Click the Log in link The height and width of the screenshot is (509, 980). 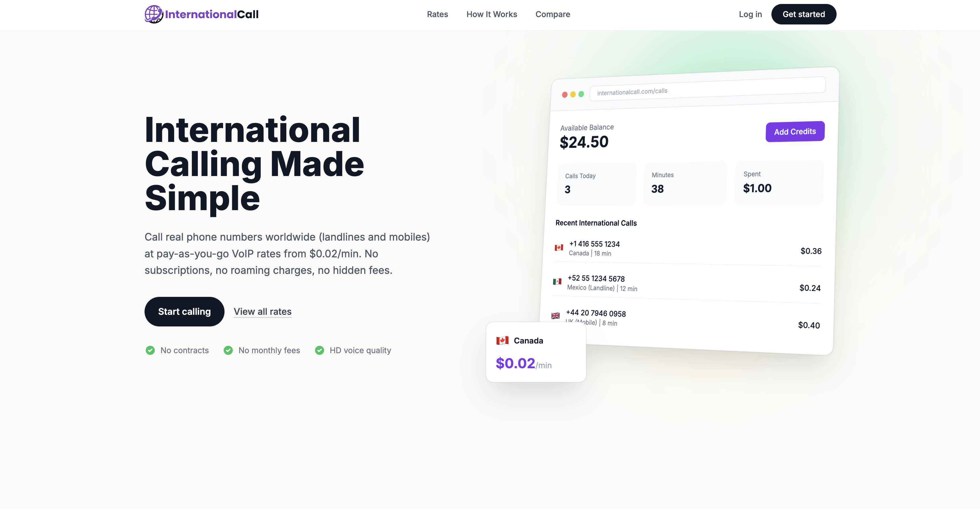pyautogui.click(x=750, y=14)
